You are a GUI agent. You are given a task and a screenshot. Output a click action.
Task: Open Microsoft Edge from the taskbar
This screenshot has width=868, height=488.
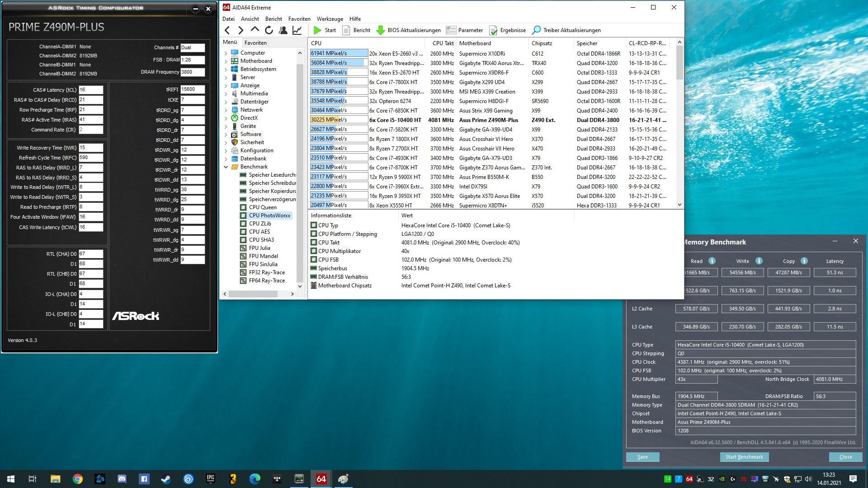(x=255, y=479)
